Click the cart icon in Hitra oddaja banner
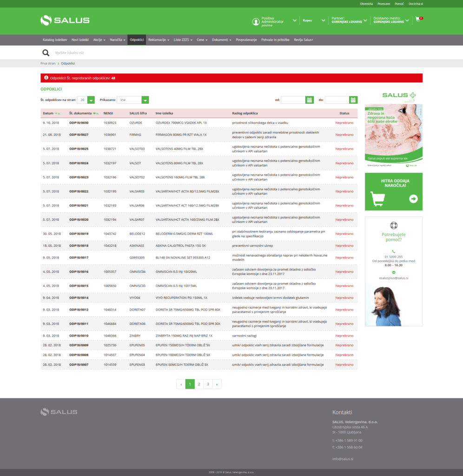The image size is (463, 476). coord(377,199)
